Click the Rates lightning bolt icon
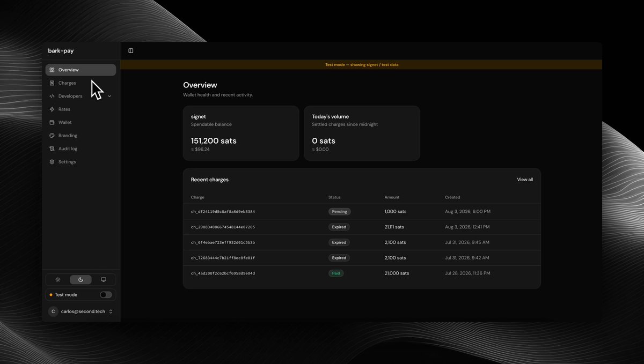The height and width of the screenshot is (364, 644). pyautogui.click(x=52, y=109)
